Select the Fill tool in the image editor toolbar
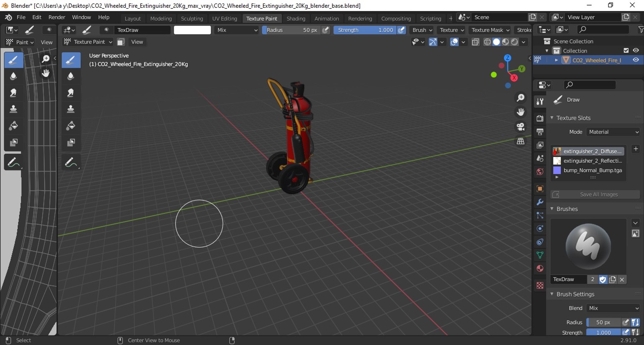644x345 pixels. click(14, 126)
